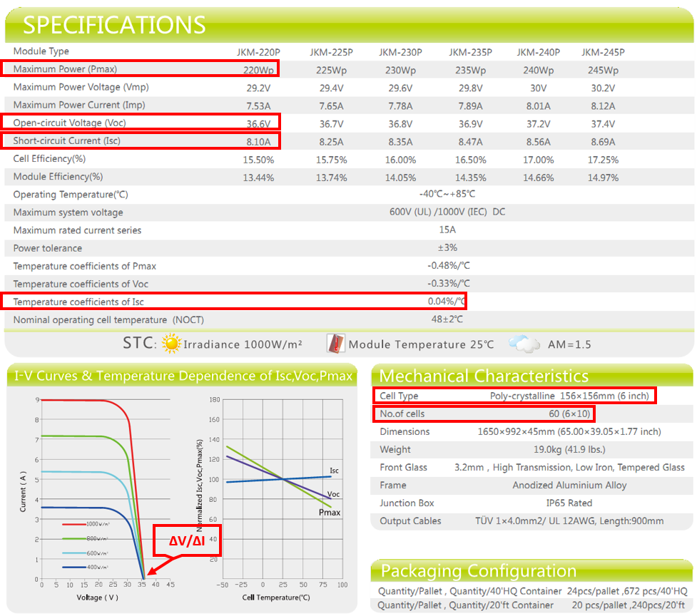This screenshot has width=697, height=616.
Task: Click the I-V Curves section header
Action: click(x=184, y=376)
